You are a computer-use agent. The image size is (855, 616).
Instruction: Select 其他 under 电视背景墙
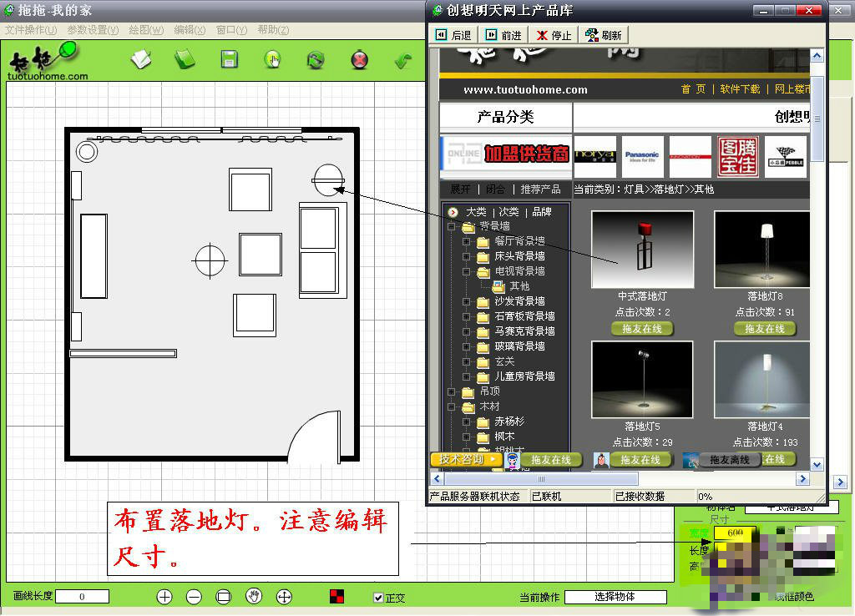519,286
